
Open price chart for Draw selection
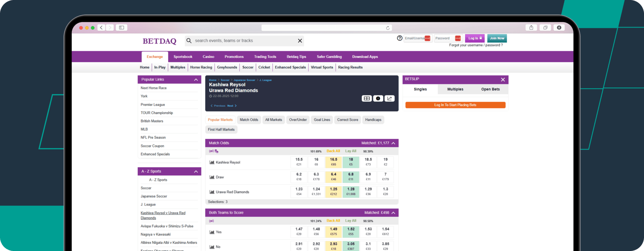coord(212,177)
